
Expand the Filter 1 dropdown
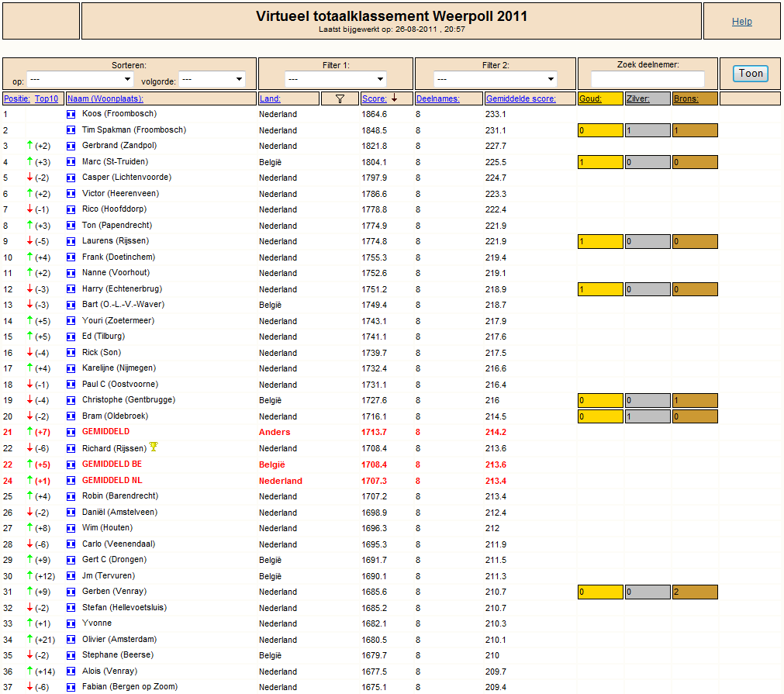pyautogui.click(x=336, y=79)
